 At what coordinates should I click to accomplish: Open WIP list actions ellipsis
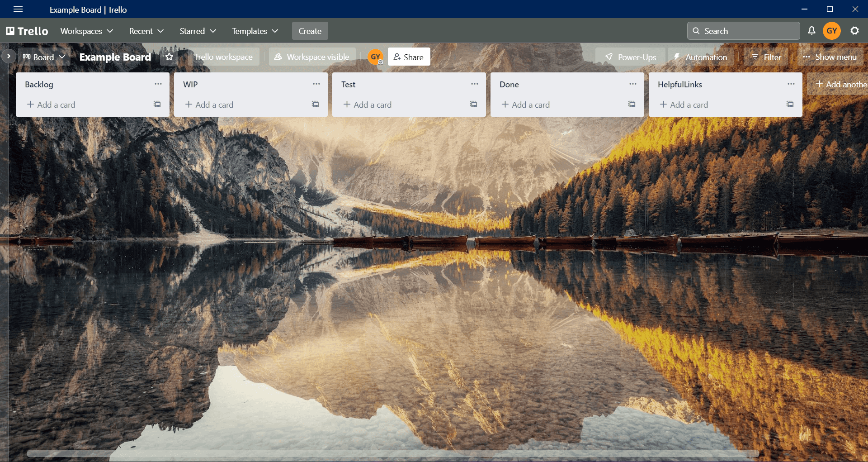316,84
